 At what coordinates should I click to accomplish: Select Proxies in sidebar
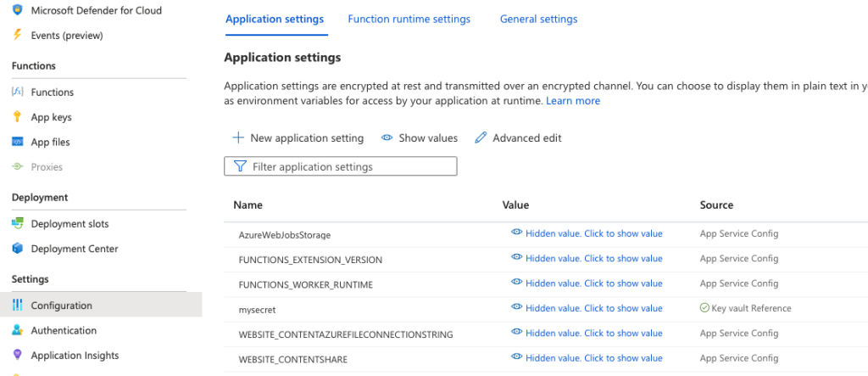point(47,166)
